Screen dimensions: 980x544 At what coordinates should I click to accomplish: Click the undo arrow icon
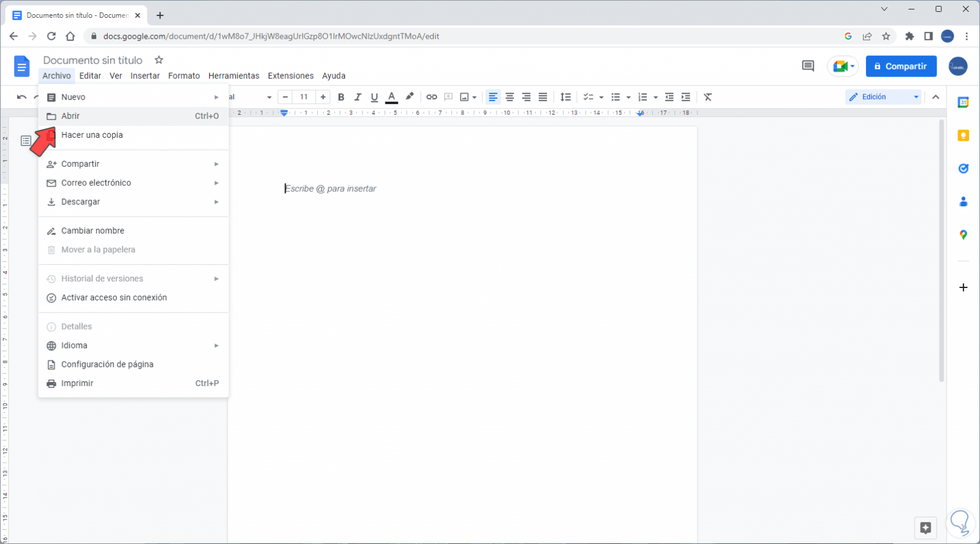pos(22,97)
